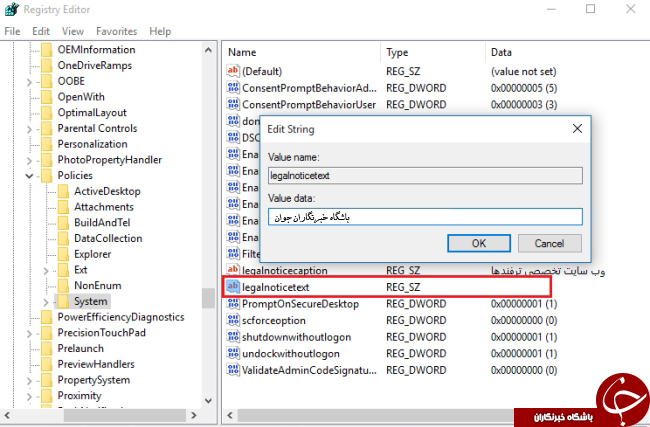
Task: Select the OEMInformation folder icon
Action: (47, 50)
